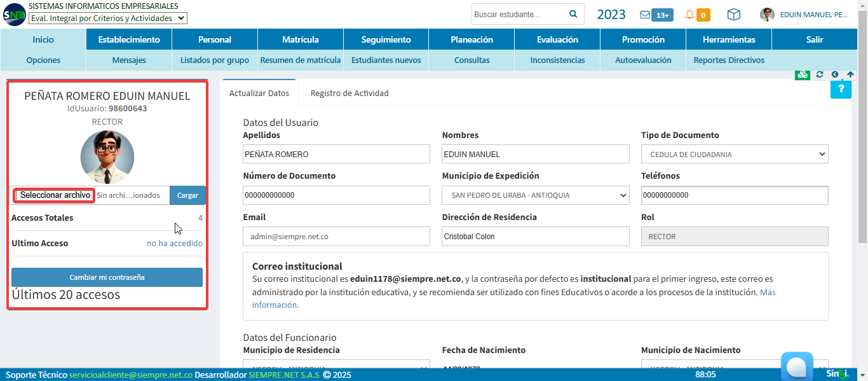Image resolution: width=868 pixels, height=381 pixels.
Task: Open the Consultas submenu
Action: coord(472,60)
